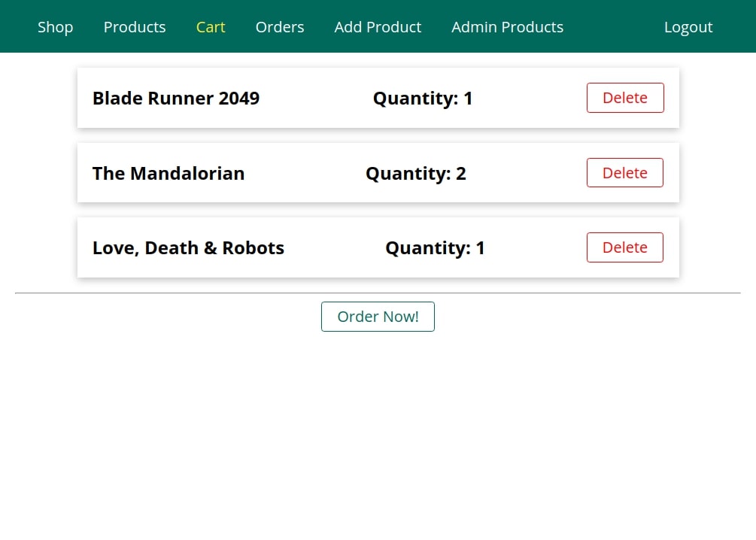Click the Logout button
The width and height of the screenshot is (756, 540).
pyautogui.click(x=688, y=27)
